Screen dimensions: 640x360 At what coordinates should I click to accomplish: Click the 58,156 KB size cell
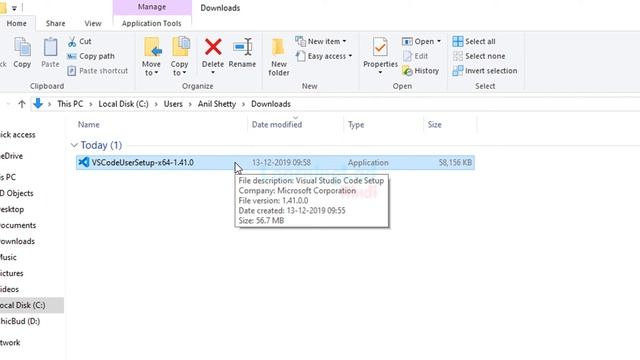point(455,162)
